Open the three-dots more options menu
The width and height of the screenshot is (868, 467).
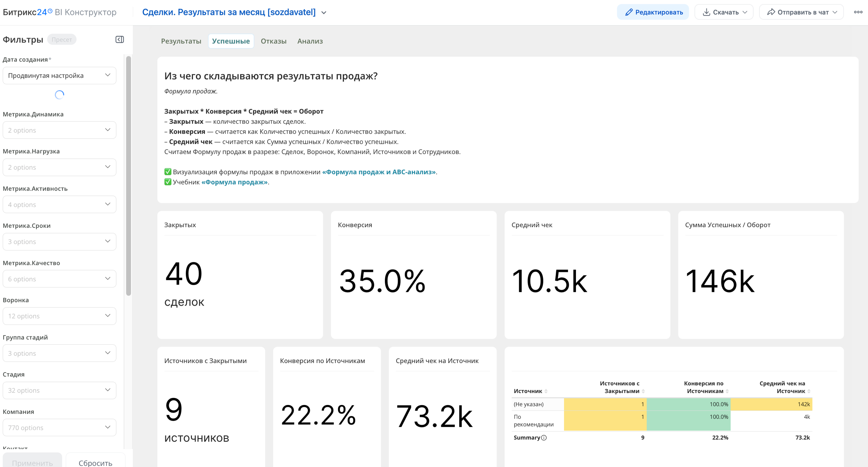coord(858,12)
